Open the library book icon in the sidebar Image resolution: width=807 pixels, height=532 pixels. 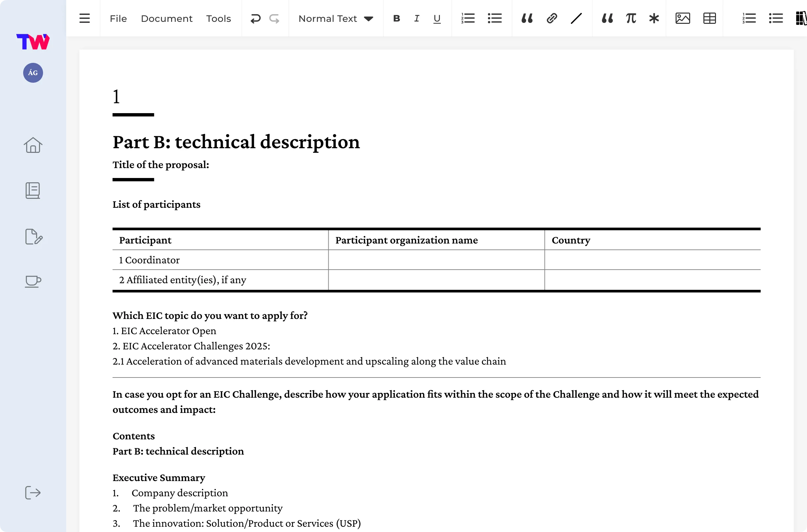pos(33,190)
